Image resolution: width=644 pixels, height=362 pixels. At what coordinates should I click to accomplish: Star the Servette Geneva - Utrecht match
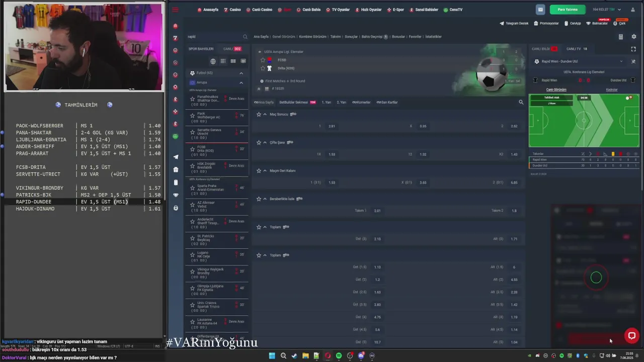click(192, 132)
